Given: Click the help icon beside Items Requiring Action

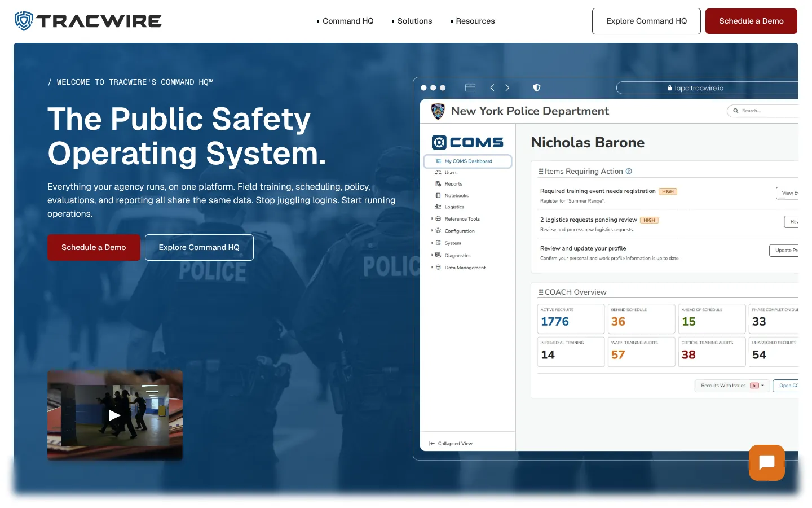Looking at the screenshot, I should (629, 171).
